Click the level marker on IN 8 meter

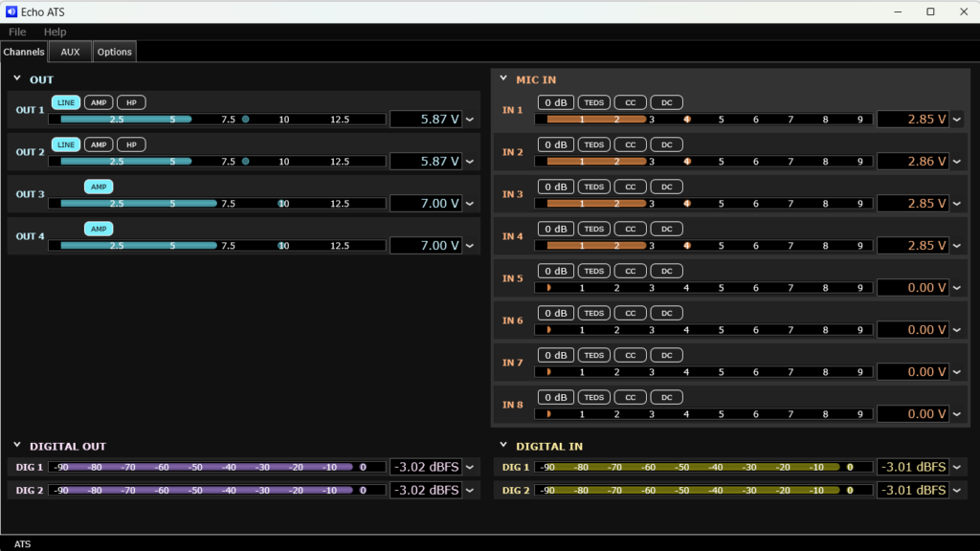(549, 414)
